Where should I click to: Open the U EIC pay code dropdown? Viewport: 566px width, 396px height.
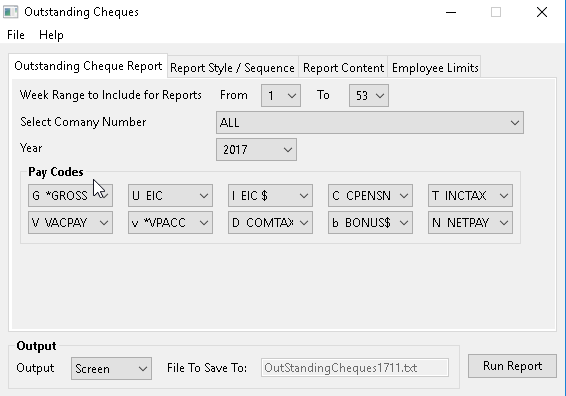click(x=170, y=196)
